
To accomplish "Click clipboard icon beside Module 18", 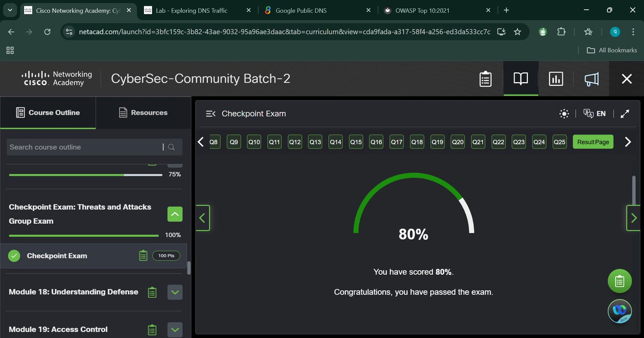I will (152, 292).
